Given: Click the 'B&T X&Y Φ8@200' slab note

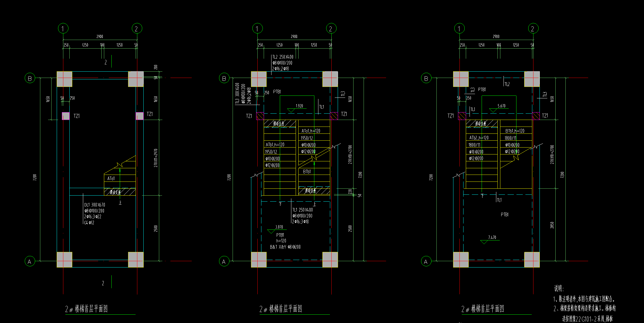Looking at the screenshot, I should click(x=285, y=247).
